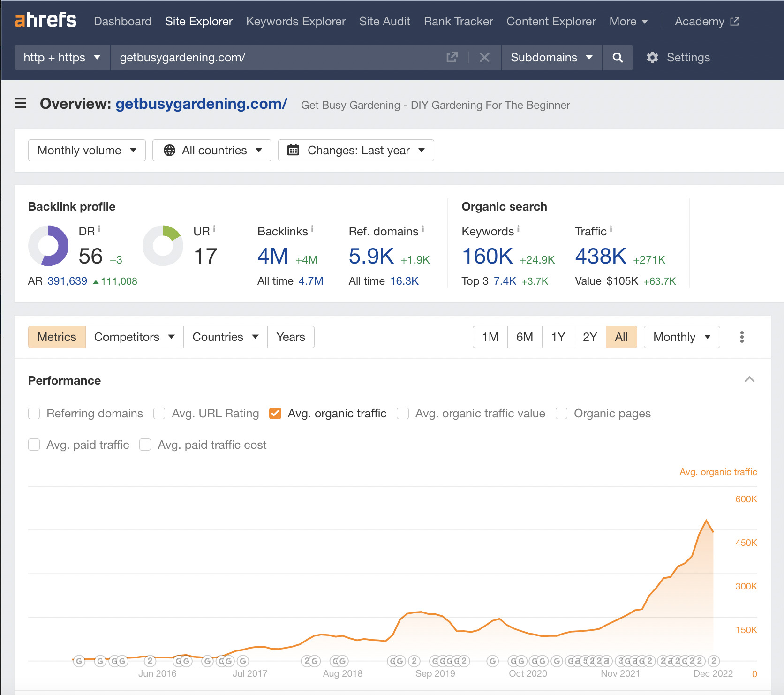This screenshot has height=695, width=784.
Task: Click the domain URL input field
Action: click(x=277, y=58)
